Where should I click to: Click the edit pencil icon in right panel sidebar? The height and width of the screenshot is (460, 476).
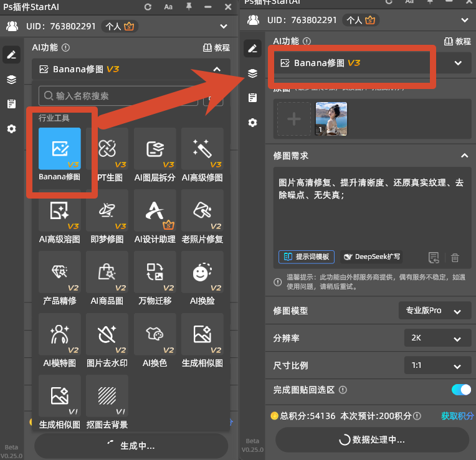pos(252,49)
